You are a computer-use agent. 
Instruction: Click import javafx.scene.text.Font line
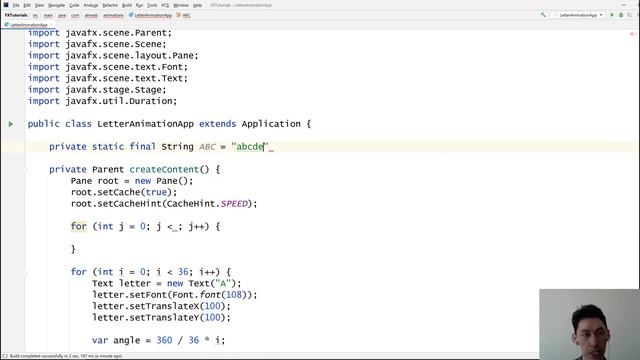[x=108, y=67]
